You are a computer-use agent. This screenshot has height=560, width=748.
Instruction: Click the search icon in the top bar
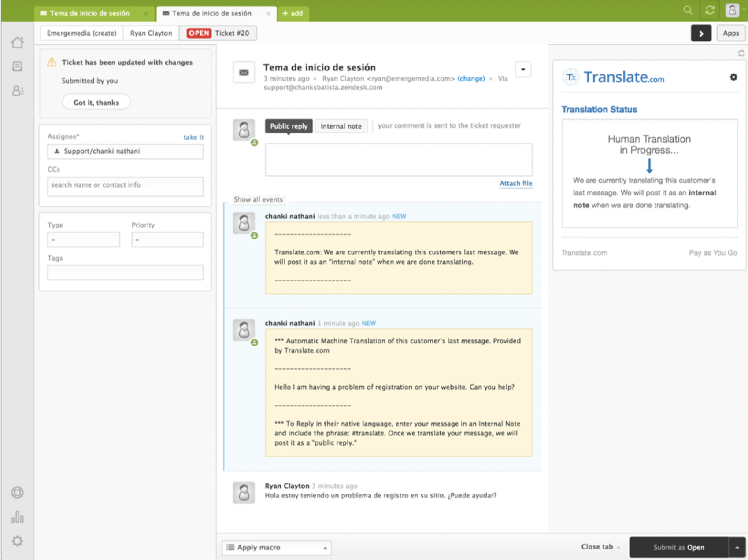(687, 10)
